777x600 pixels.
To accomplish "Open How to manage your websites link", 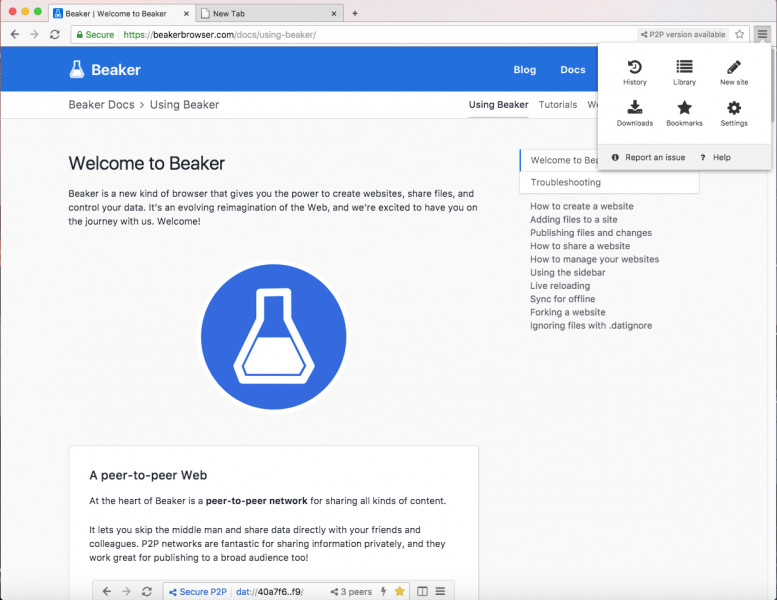I will tap(595, 259).
